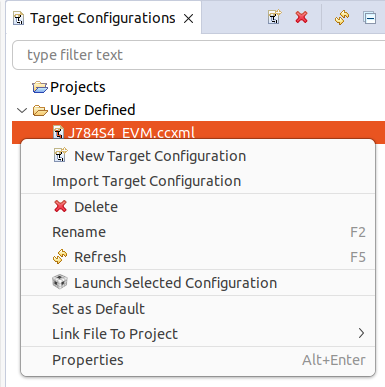Focus the type filter text field
This screenshot has width=385, height=387.
pos(199,55)
